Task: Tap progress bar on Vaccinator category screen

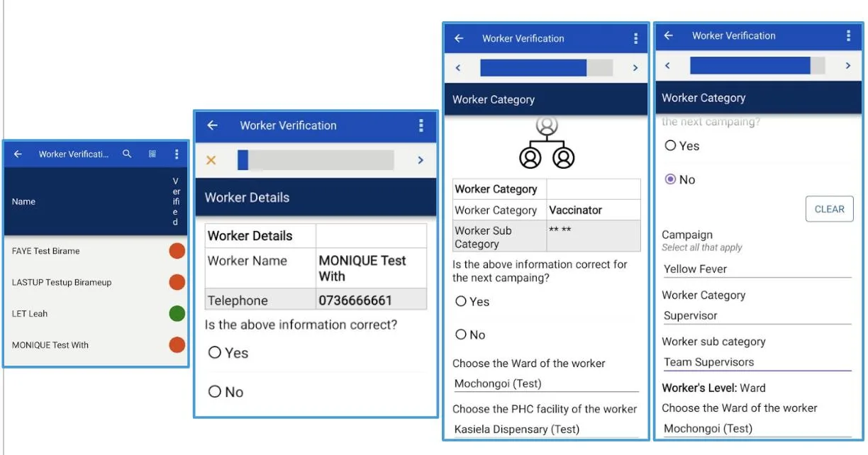Action: (x=546, y=68)
